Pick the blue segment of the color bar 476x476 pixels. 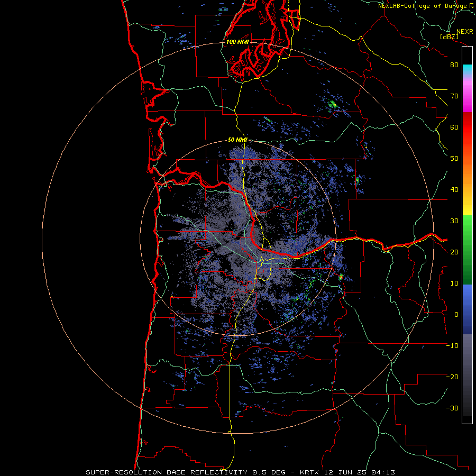(x=467, y=309)
